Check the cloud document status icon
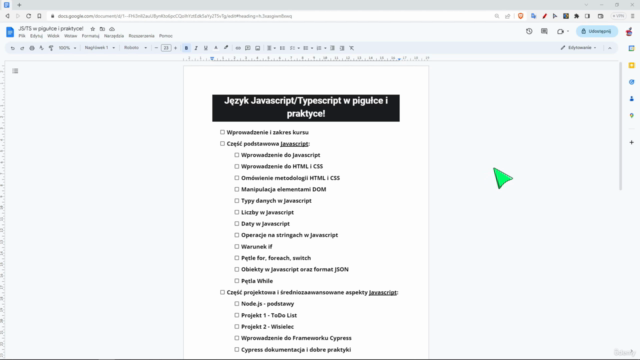This screenshot has height=360, width=640. (x=112, y=29)
